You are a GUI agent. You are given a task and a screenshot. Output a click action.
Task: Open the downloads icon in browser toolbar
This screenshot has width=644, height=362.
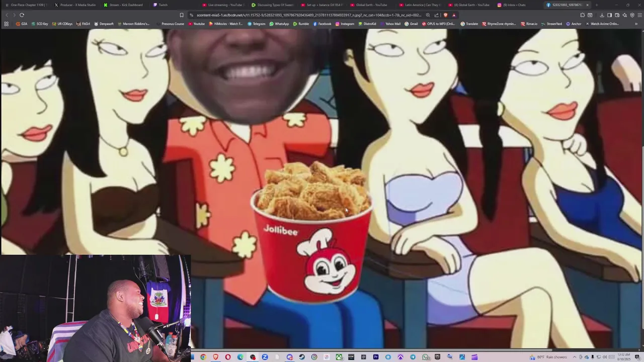(602, 15)
